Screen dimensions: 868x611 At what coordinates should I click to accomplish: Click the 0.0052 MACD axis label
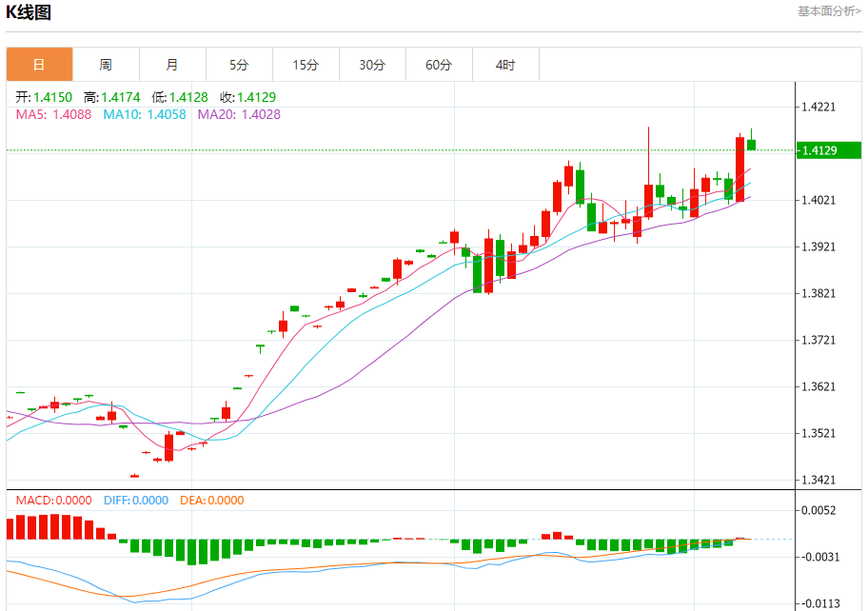click(x=819, y=510)
